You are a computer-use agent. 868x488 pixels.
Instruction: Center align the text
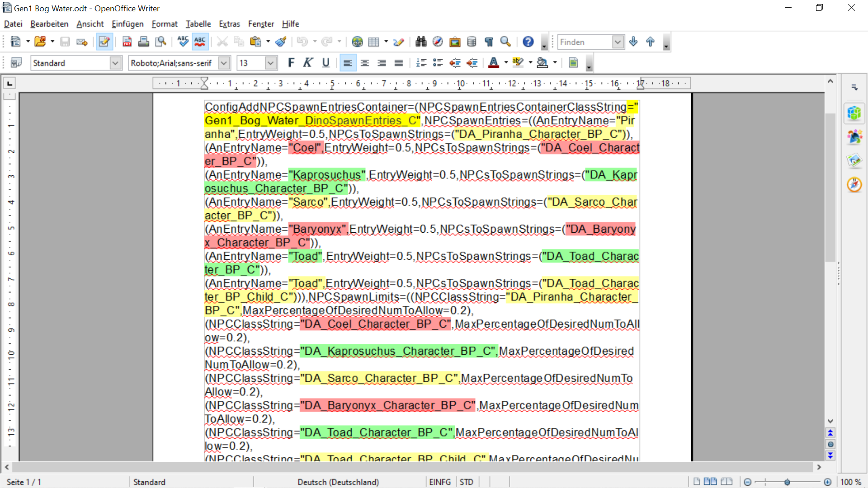[x=365, y=63]
